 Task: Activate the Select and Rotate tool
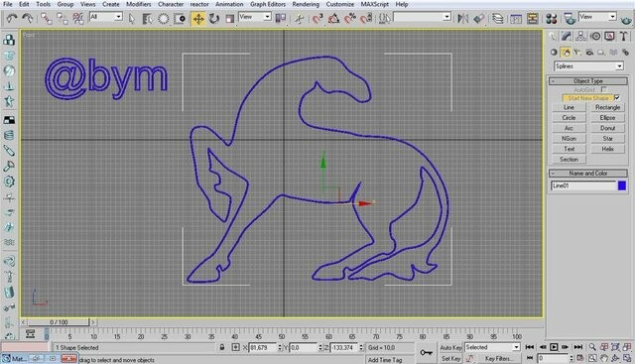tap(214, 18)
